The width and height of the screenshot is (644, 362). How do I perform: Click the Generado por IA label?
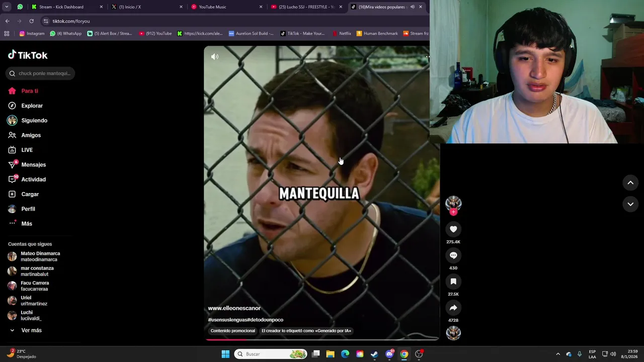tap(306, 331)
